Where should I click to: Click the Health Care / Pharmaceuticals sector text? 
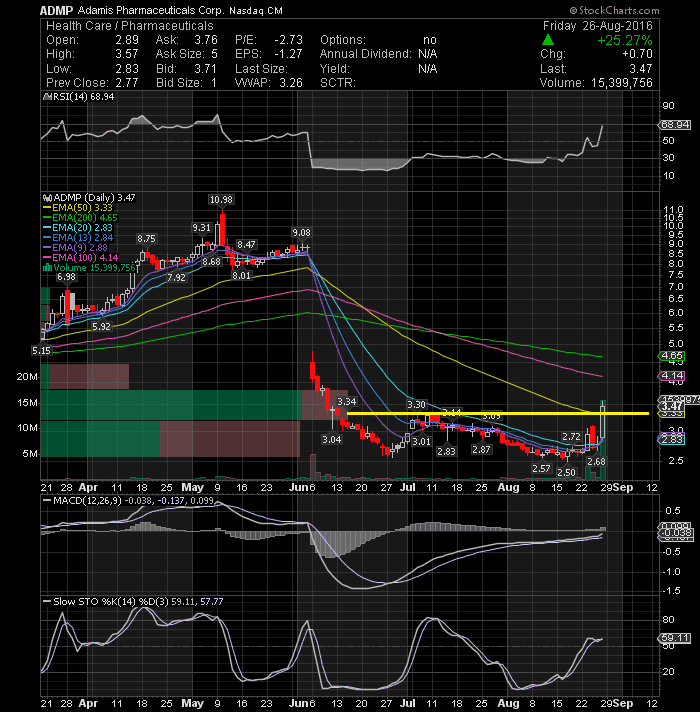tap(129, 26)
